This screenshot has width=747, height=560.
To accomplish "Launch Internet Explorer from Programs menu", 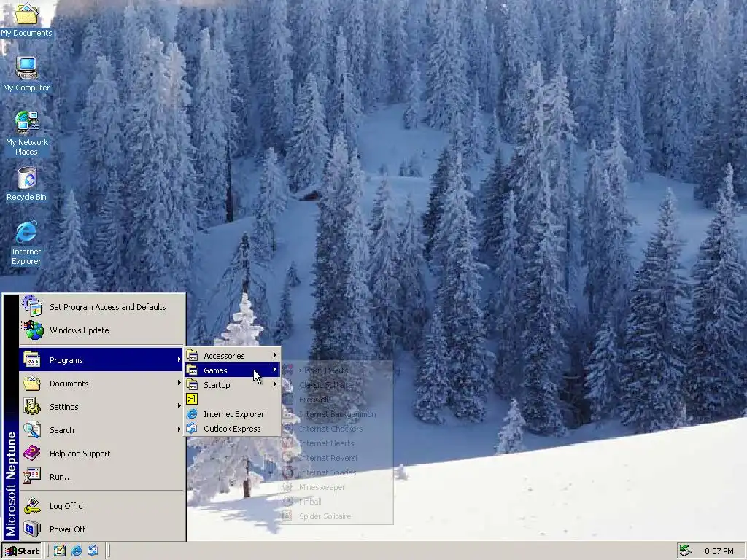I will click(233, 414).
